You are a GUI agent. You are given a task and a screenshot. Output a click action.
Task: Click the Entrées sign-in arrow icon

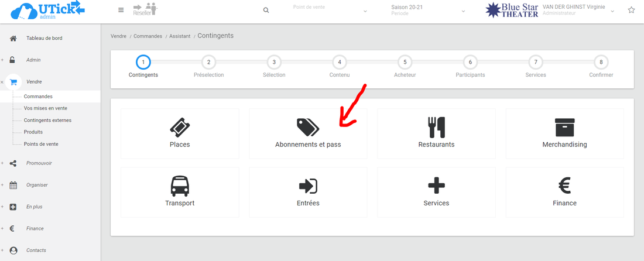click(x=308, y=186)
